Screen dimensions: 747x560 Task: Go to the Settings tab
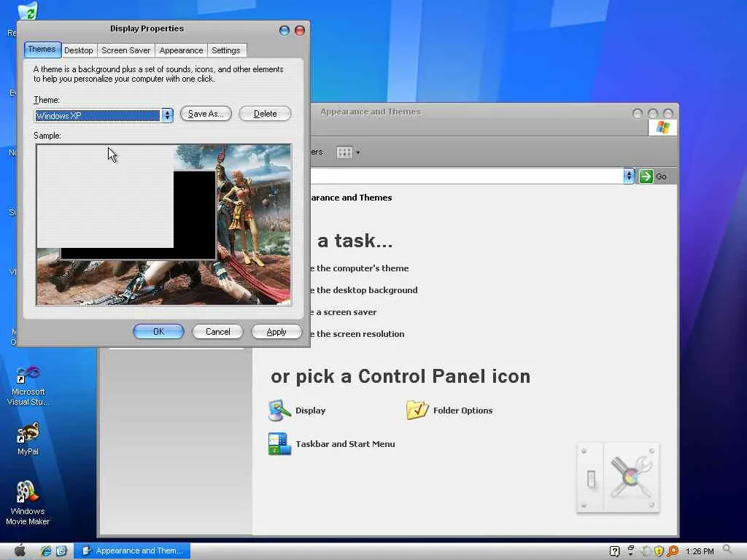point(226,50)
